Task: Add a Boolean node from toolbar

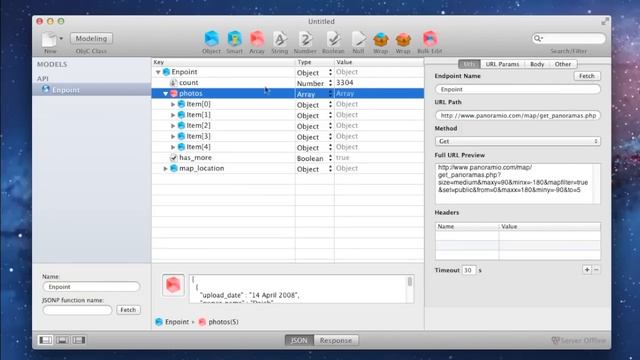Action: pos(333,39)
